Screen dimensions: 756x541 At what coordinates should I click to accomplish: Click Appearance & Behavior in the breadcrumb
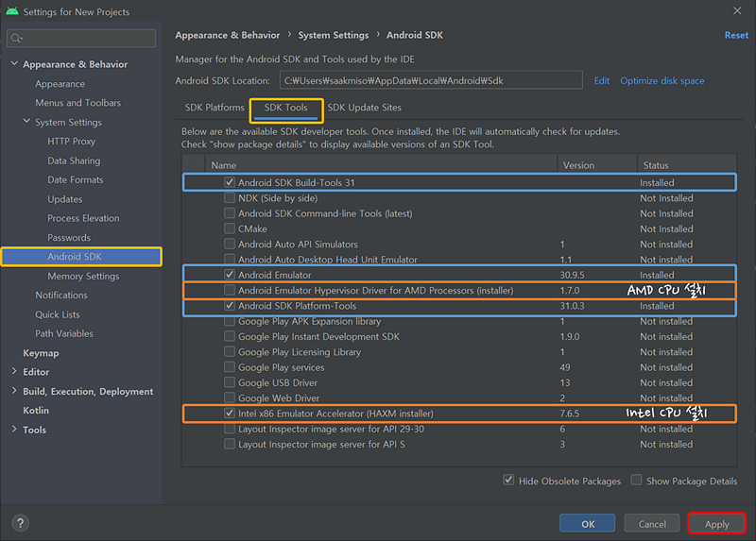(x=227, y=35)
